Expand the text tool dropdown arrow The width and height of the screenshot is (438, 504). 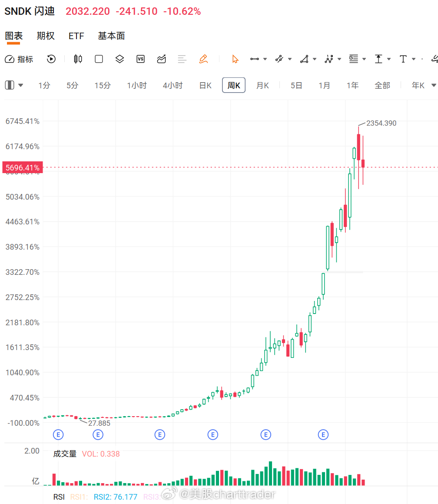[x=414, y=59]
